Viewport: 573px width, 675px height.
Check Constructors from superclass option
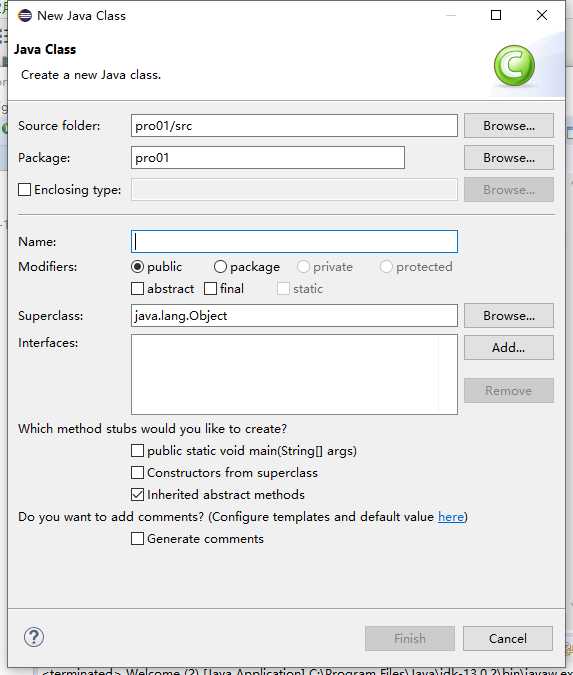137,473
